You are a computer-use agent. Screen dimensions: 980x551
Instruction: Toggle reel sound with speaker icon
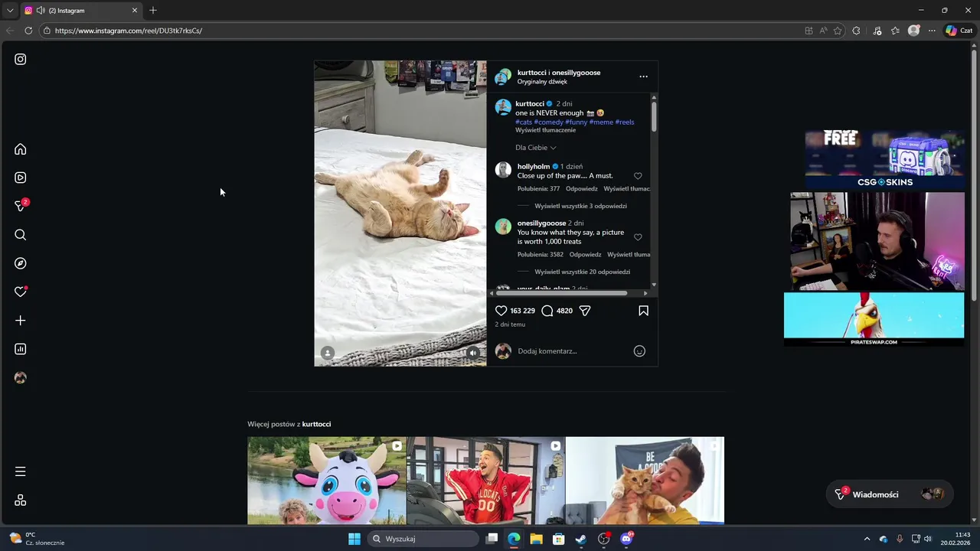point(473,353)
